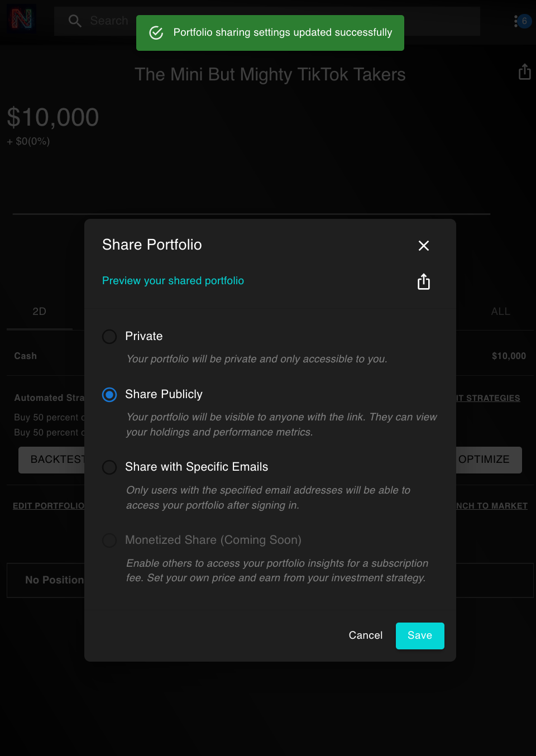Viewport: 536px width, 756px height.
Task: Open Preview your shared portfolio link
Action: pyautogui.click(x=173, y=281)
